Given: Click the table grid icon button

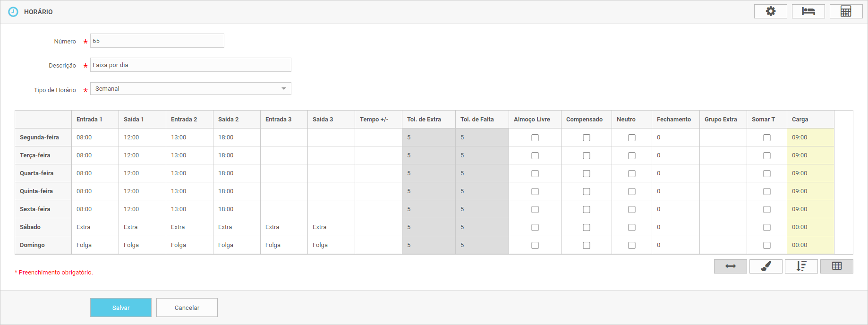Looking at the screenshot, I should point(836,266).
